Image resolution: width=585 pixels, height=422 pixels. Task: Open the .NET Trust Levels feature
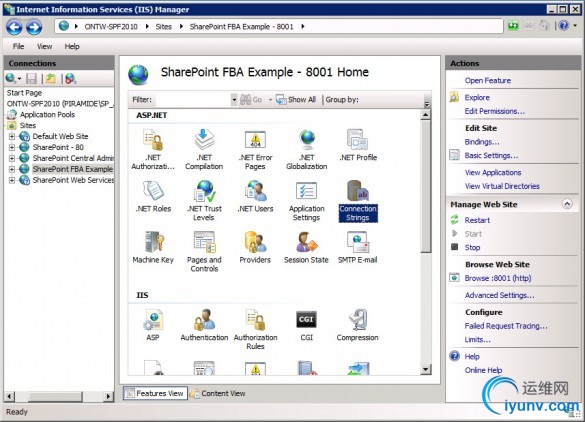point(204,201)
